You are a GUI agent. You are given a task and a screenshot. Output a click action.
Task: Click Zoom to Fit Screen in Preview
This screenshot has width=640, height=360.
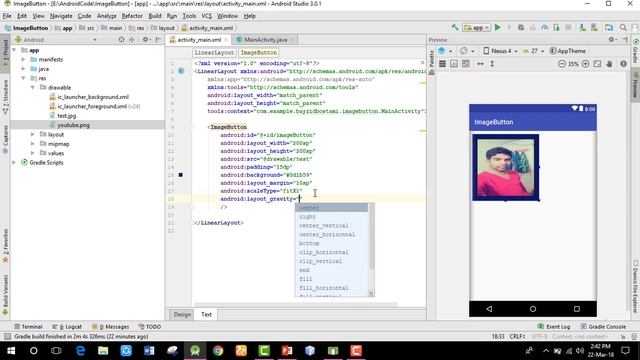[597, 64]
